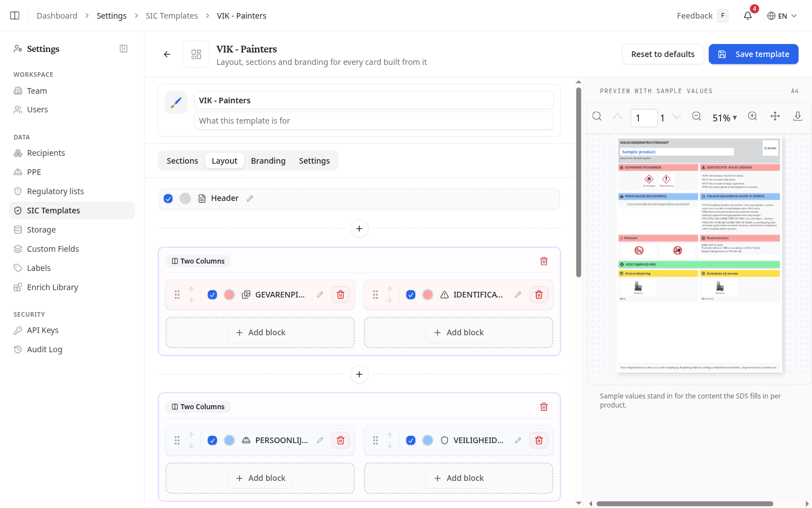Viewport: 812px width, 508px height.
Task: Click the preview page number field
Action: (x=644, y=118)
